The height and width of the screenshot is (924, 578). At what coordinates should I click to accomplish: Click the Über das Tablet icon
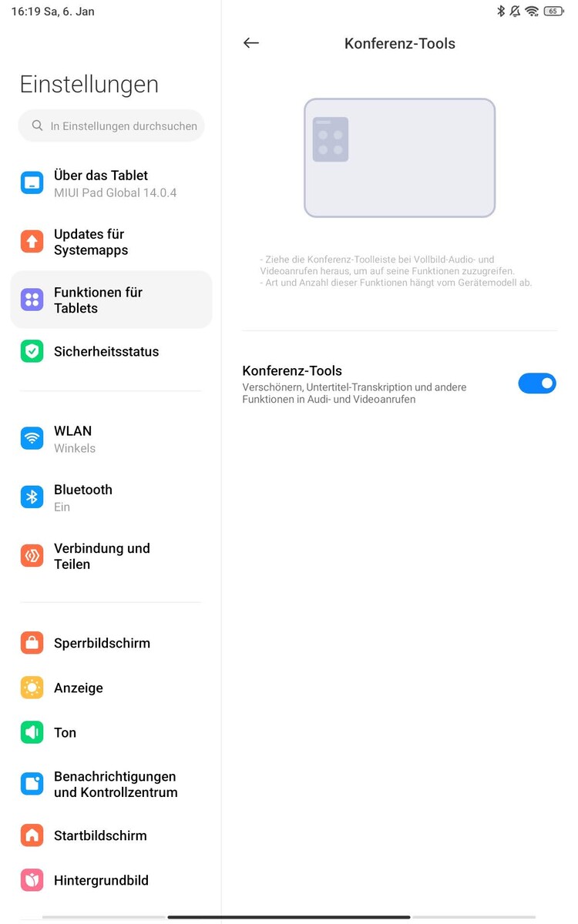click(32, 183)
